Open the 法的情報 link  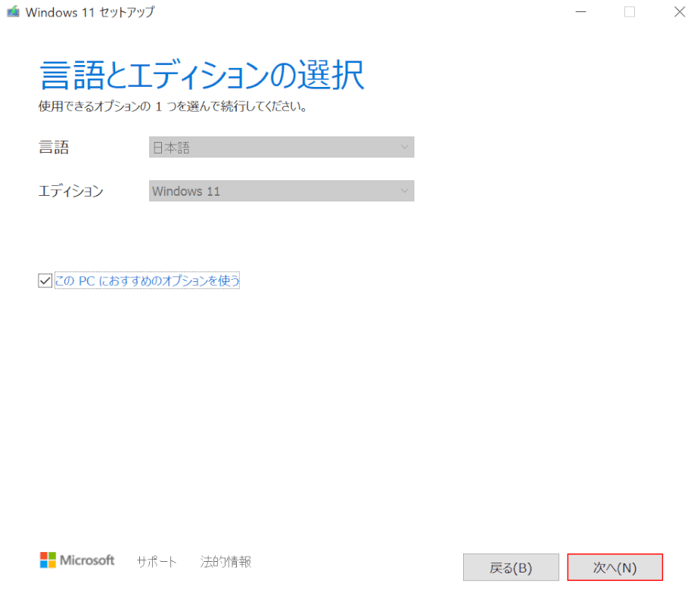pos(226,562)
